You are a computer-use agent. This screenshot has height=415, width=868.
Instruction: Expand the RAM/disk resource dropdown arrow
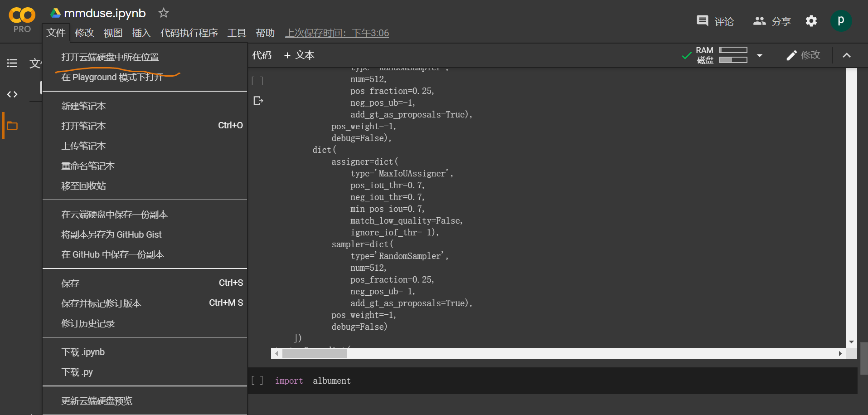coord(760,55)
